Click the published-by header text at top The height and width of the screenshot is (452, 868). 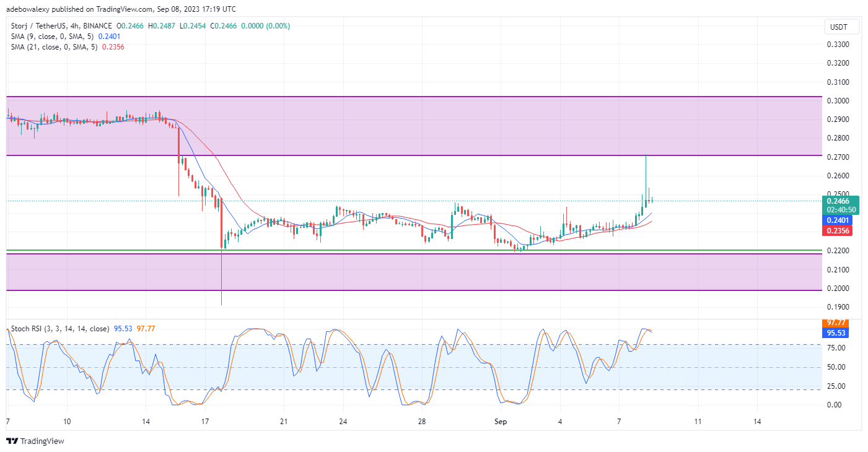(x=121, y=9)
